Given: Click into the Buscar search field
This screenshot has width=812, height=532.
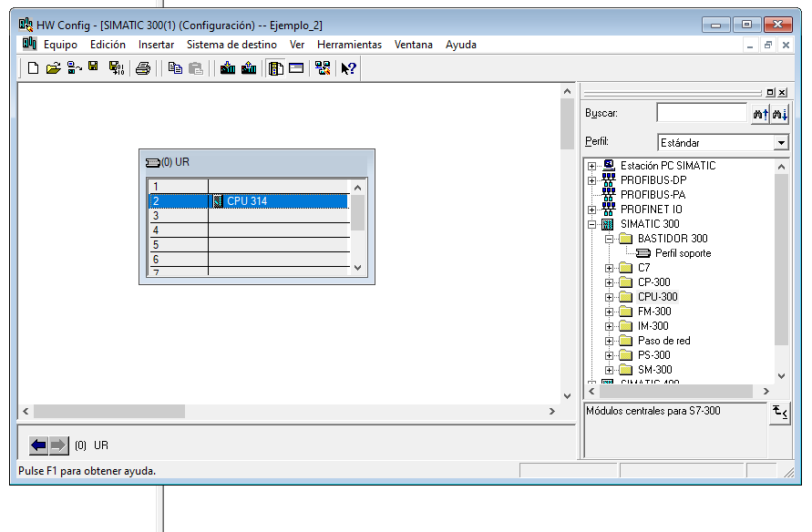Looking at the screenshot, I should click(x=702, y=113).
